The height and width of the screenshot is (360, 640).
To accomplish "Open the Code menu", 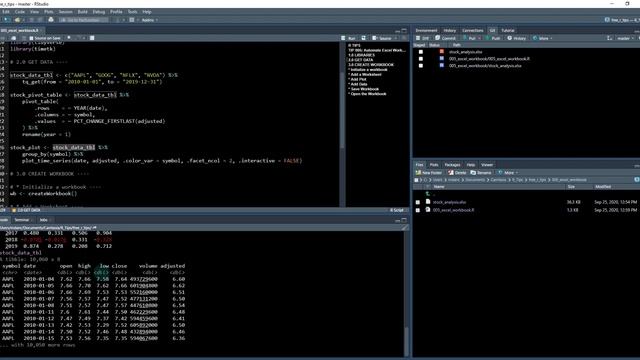I will (20, 12).
